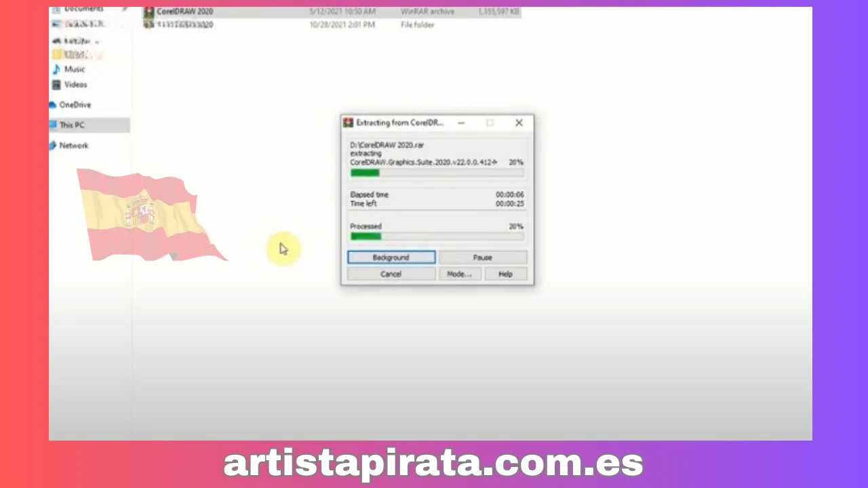Click the Elapsed time label

[370, 195]
